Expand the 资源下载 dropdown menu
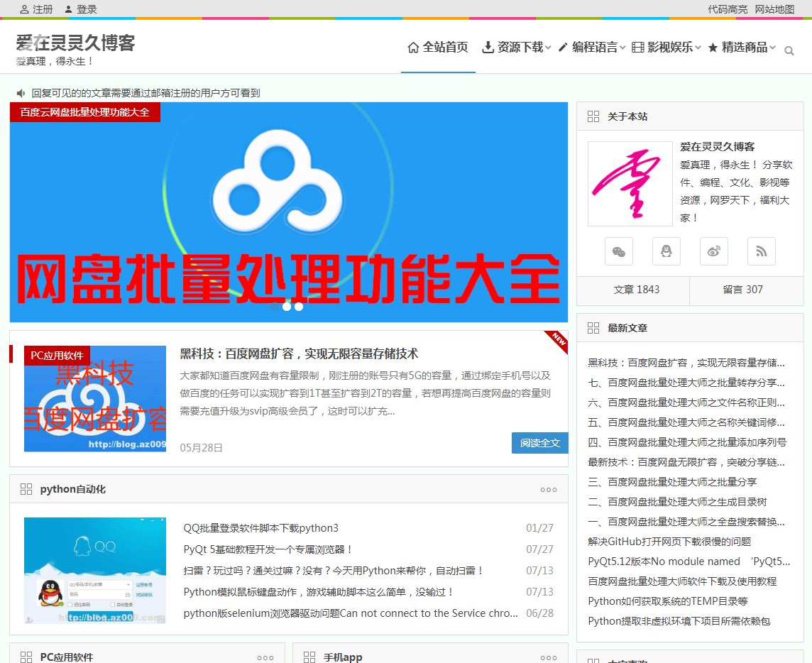This screenshot has width=812, height=663. (x=516, y=48)
